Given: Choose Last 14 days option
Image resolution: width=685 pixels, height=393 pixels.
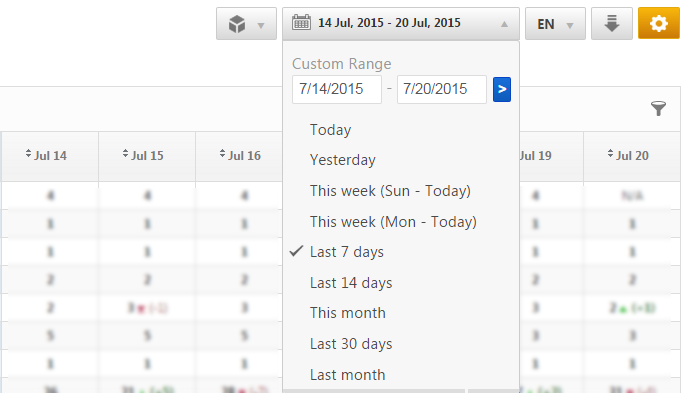Looking at the screenshot, I should (351, 283).
